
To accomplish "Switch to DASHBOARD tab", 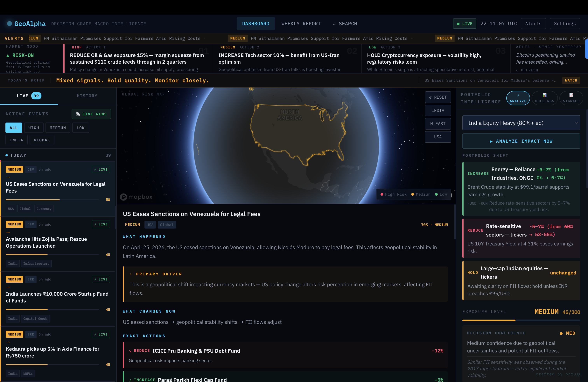I will [255, 24].
